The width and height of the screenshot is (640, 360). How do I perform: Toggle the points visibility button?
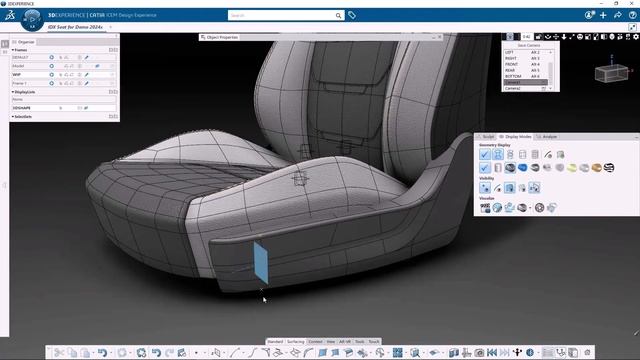point(485,188)
